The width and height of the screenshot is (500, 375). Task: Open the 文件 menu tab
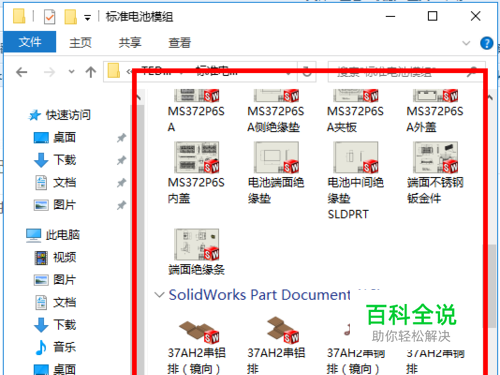coord(30,42)
